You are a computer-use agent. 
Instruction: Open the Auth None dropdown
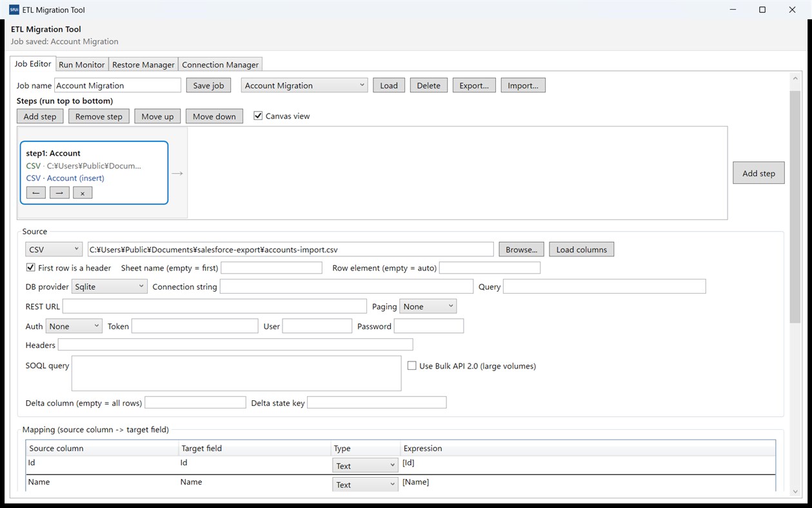coord(74,326)
